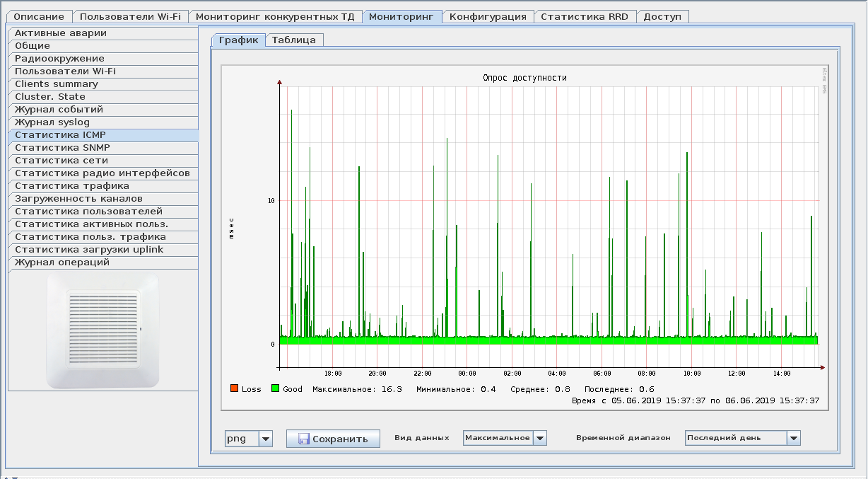868x479 pixels.
Task: Click the orange Loss legend swatch
Action: (234, 388)
